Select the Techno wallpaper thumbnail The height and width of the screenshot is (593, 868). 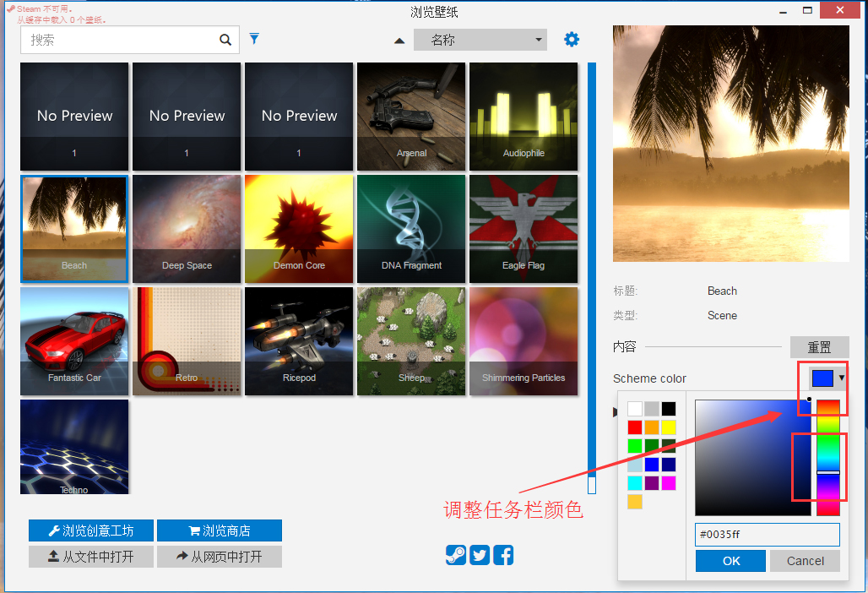(74, 447)
